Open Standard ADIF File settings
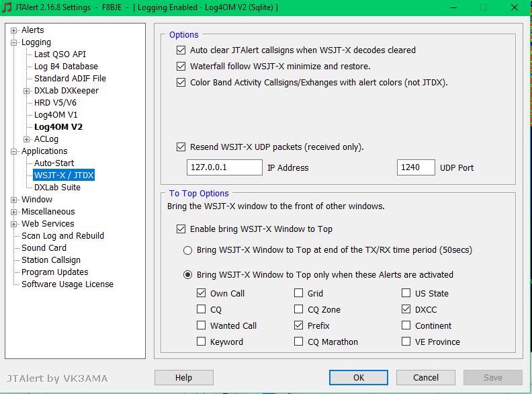This screenshot has width=532, height=394. (x=71, y=79)
